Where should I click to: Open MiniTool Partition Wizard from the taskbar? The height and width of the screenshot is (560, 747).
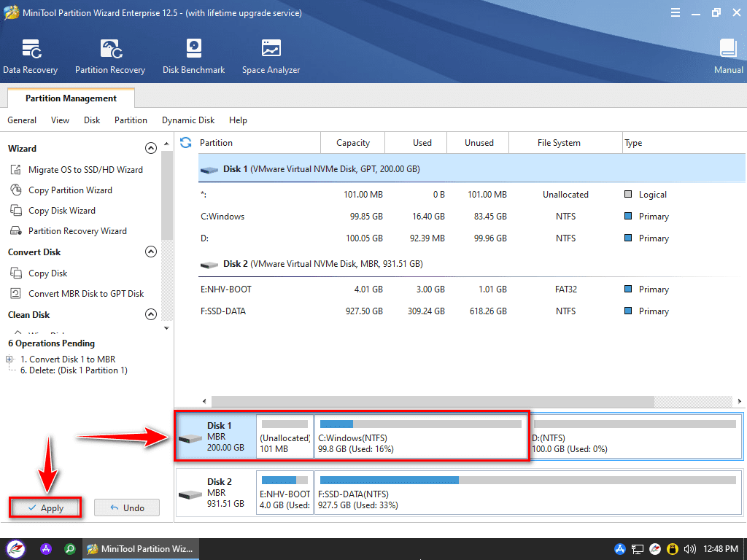pyautogui.click(x=141, y=548)
